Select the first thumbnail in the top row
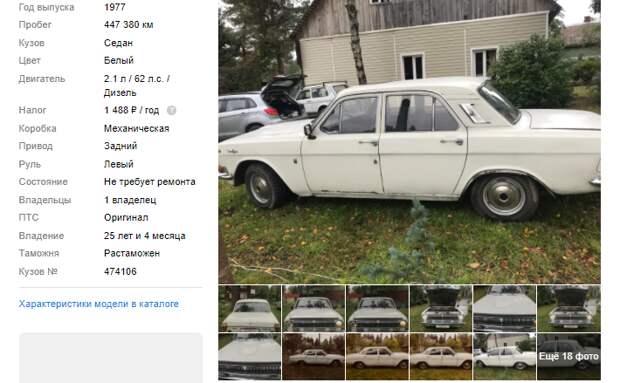The width and height of the screenshot is (620, 383). pos(250,308)
